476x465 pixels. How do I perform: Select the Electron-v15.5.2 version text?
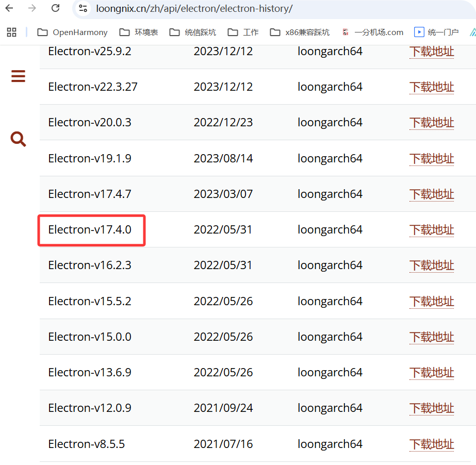point(90,301)
